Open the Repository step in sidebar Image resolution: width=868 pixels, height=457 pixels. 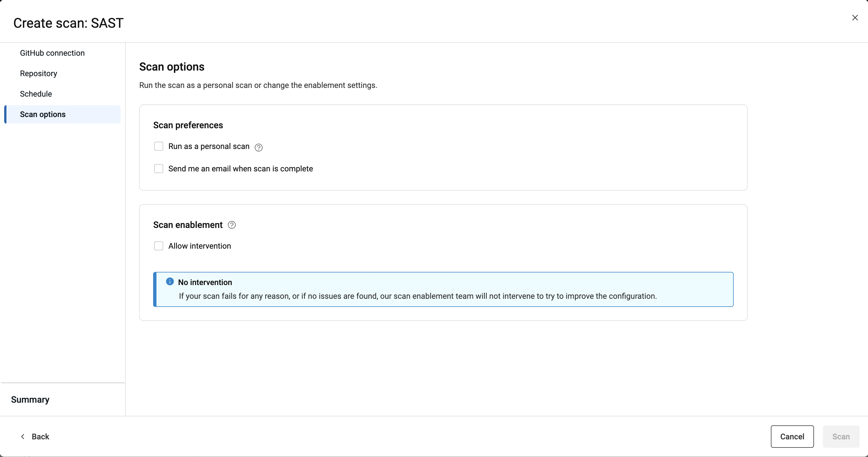point(38,73)
